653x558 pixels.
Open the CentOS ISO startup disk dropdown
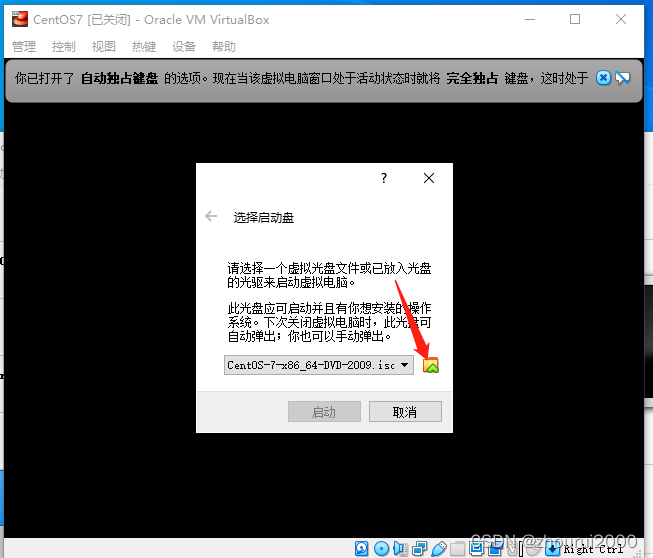[x=319, y=365]
